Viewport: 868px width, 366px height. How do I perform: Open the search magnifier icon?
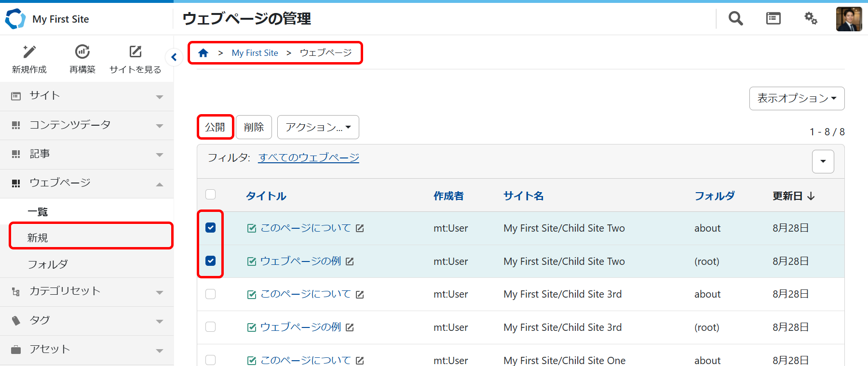coord(735,19)
